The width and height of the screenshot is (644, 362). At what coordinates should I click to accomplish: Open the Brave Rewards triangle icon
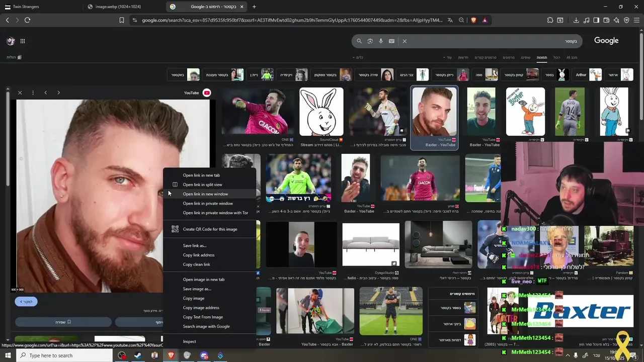485,20
